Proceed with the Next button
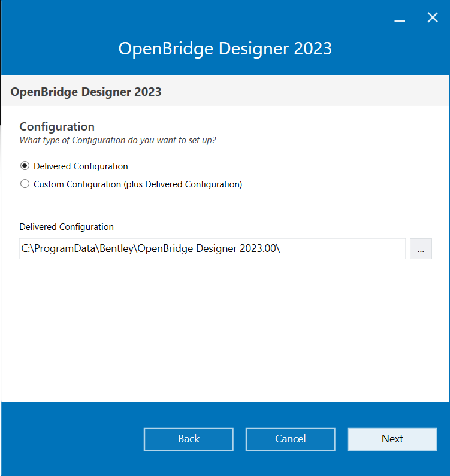450x476 pixels. tap(392, 439)
